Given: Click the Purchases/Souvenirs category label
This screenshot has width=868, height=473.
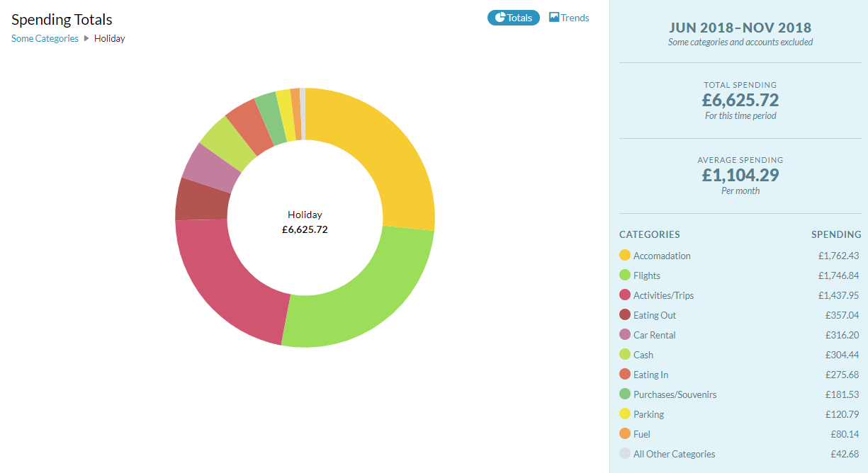Looking at the screenshot, I should pos(675,394).
